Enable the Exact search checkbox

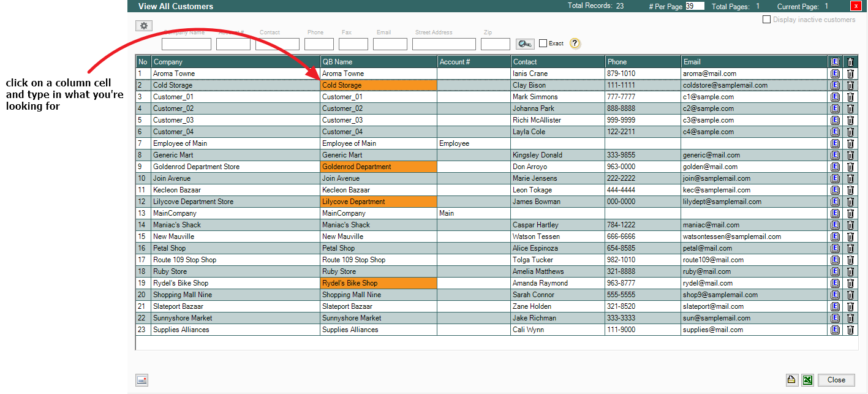click(x=543, y=44)
